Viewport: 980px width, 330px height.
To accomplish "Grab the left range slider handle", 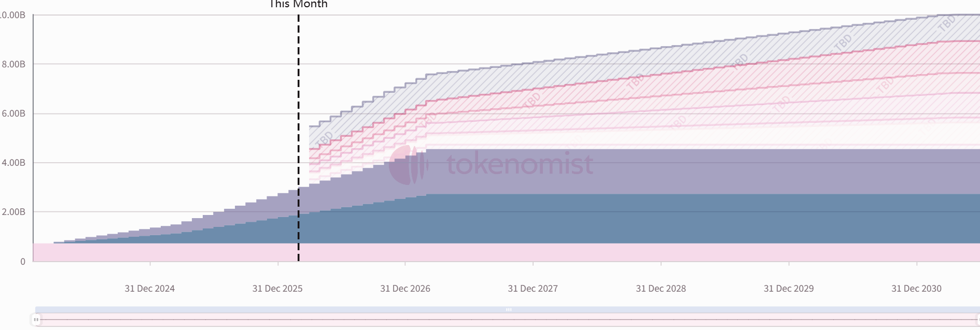I will (36, 320).
